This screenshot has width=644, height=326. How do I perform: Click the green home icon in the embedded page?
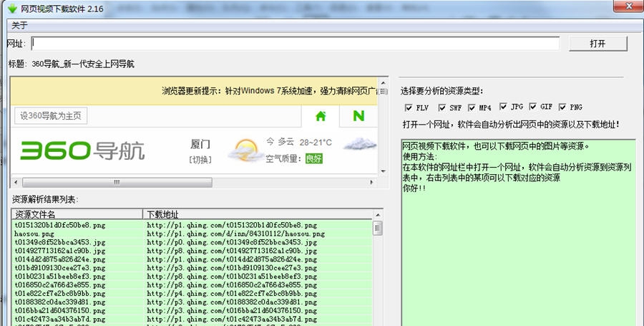pyautogui.click(x=321, y=116)
